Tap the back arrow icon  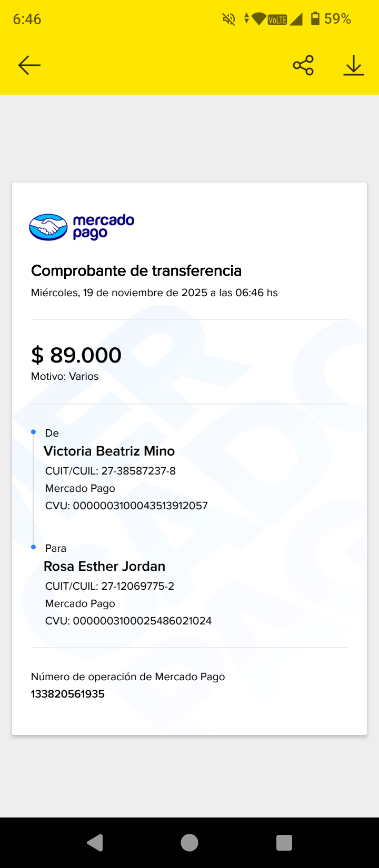tap(29, 65)
